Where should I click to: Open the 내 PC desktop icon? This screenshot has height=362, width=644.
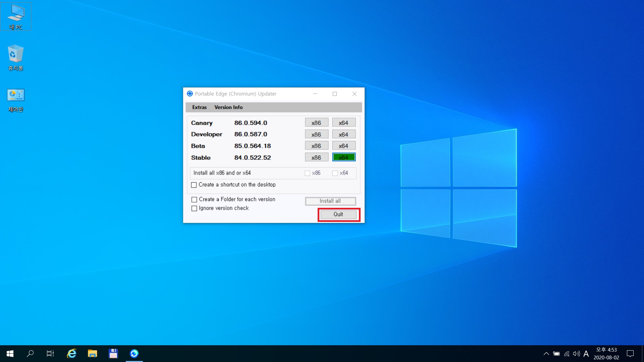point(16,17)
